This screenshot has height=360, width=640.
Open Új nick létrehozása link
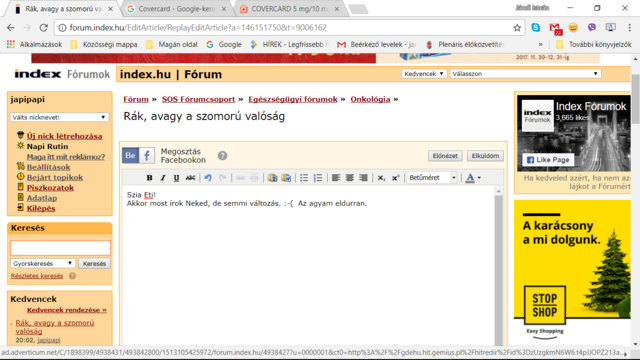tap(64, 136)
